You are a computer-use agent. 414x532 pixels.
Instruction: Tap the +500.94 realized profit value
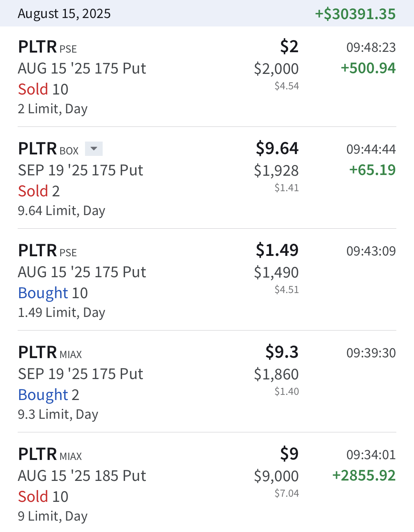tap(368, 68)
